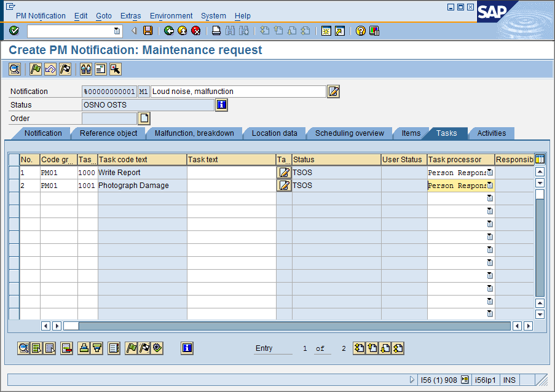Open the System menu
The height and width of the screenshot is (392, 555).
click(213, 16)
